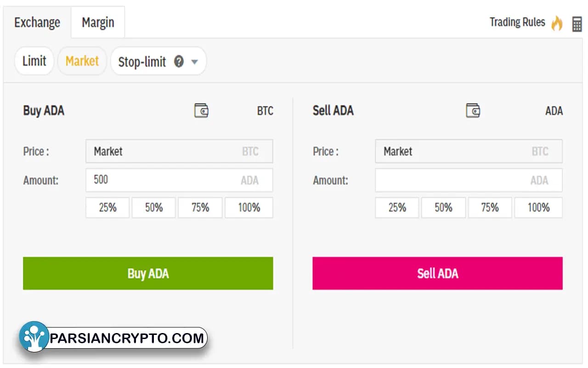
Task: Select the Limit order type
Action: tap(34, 61)
